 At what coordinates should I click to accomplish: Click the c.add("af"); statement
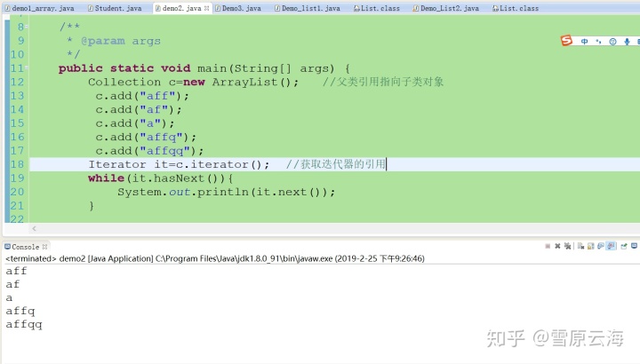(x=139, y=110)
